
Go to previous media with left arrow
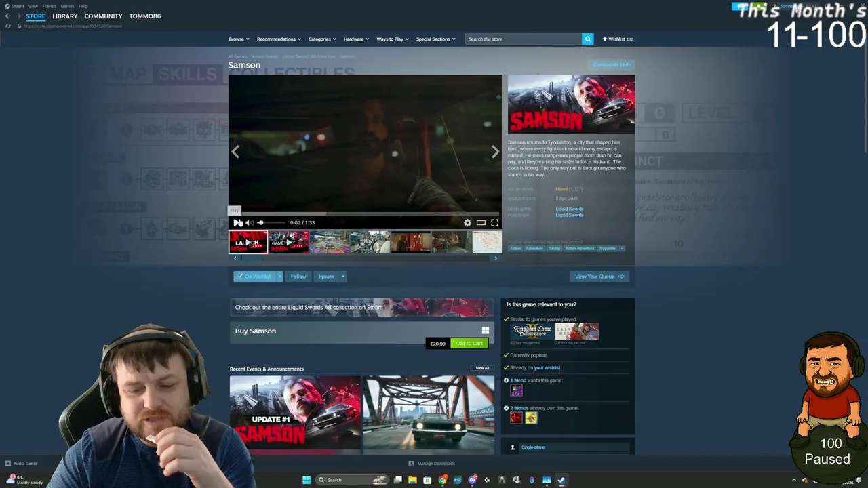[235, 152]
